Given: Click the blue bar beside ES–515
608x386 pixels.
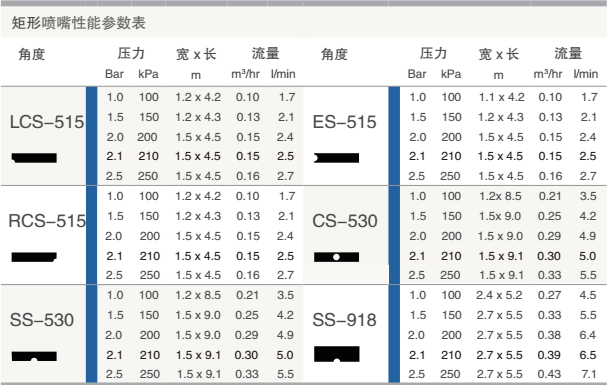Looking at the screenshot, I should tap(394, 136).
